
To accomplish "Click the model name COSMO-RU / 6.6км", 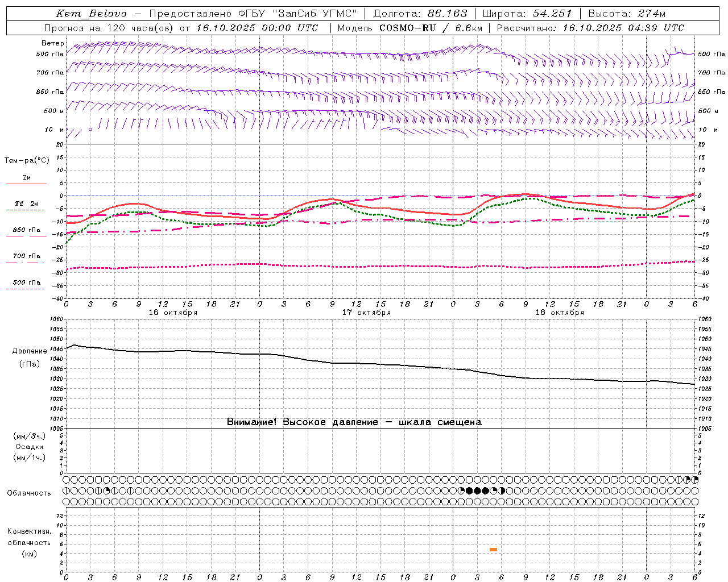I will click(x=431, y=28).
